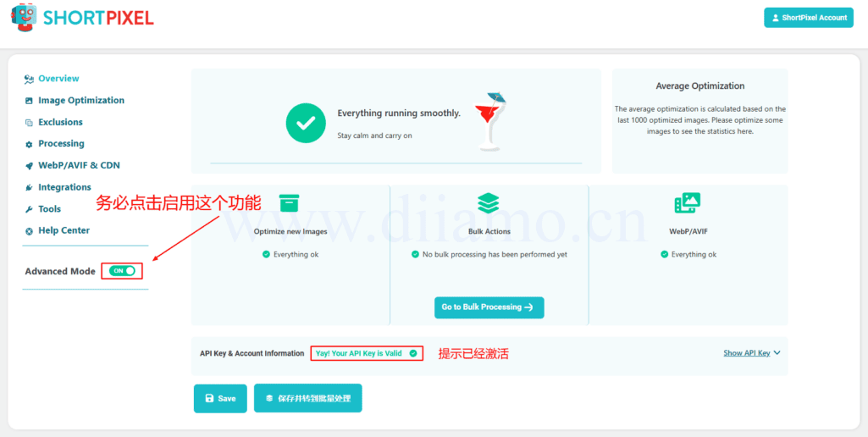Expand the Show API Key chevron
Image resolution: width=868 pixels, height=437 pixels.
[777, 353]
